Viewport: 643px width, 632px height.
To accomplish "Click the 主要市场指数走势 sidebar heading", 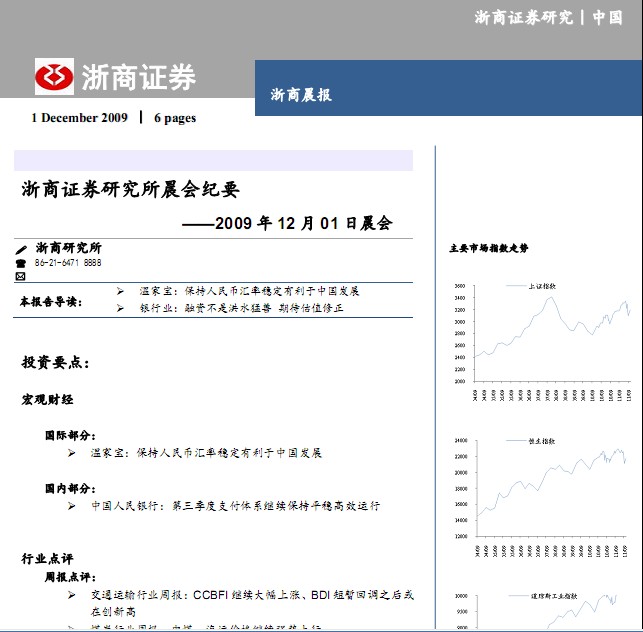I will pyautogui.click(x=489, y=248).
